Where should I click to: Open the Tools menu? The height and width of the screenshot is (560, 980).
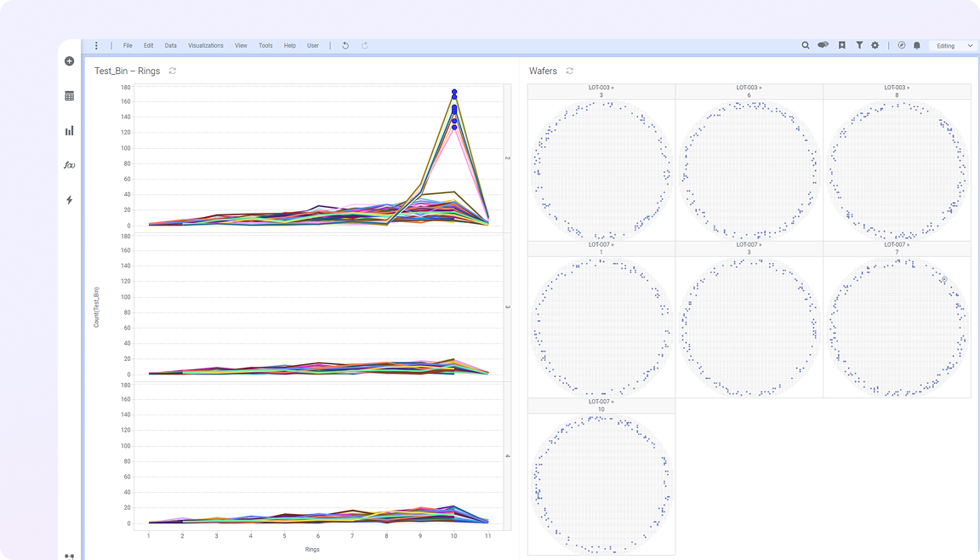[265, 46]
